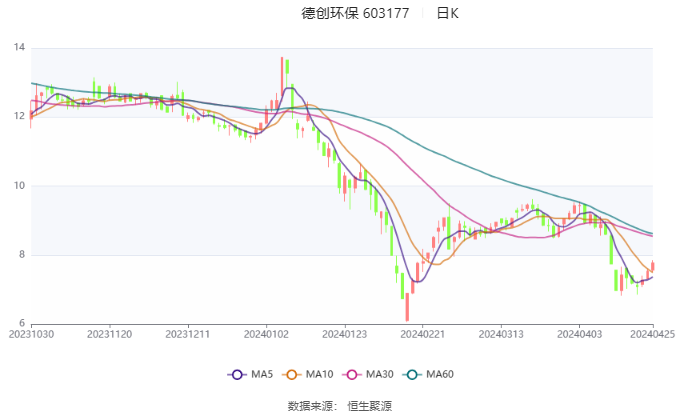Toggle MA5 line via its legend label
The image size is (680, 413).
click(262, 374)
